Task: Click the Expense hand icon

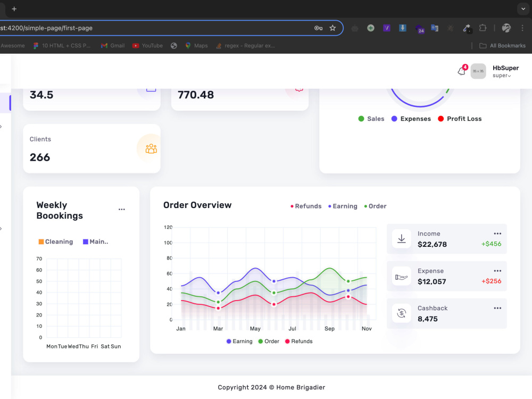Action: click(401, 277)
